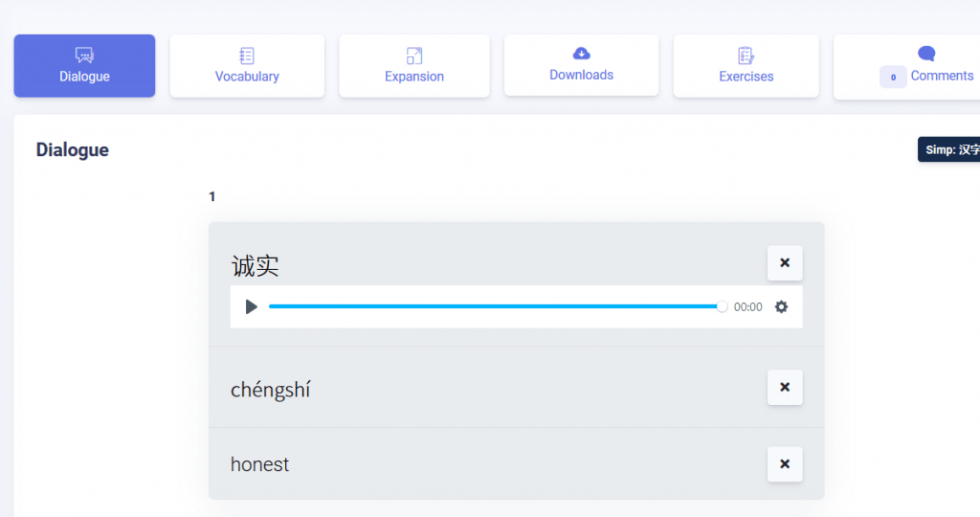980x517 pixels.
Task: Click the Expansion arrows icon
Action: 414,56
